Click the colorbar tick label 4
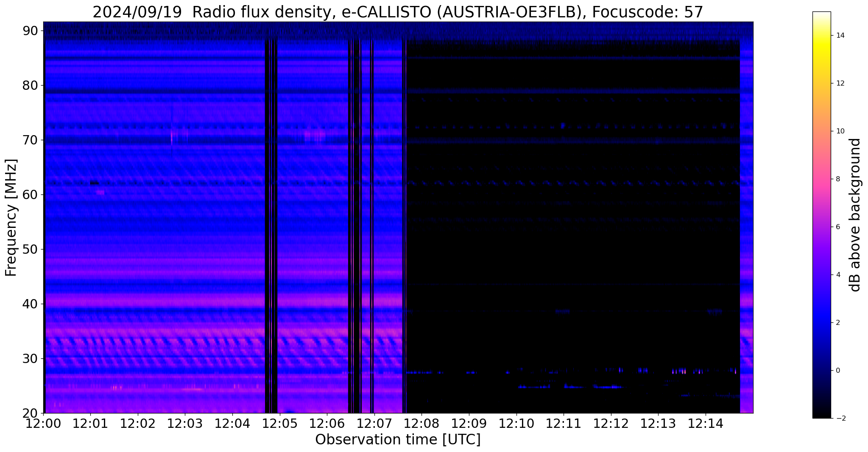 tap(838, 275)
